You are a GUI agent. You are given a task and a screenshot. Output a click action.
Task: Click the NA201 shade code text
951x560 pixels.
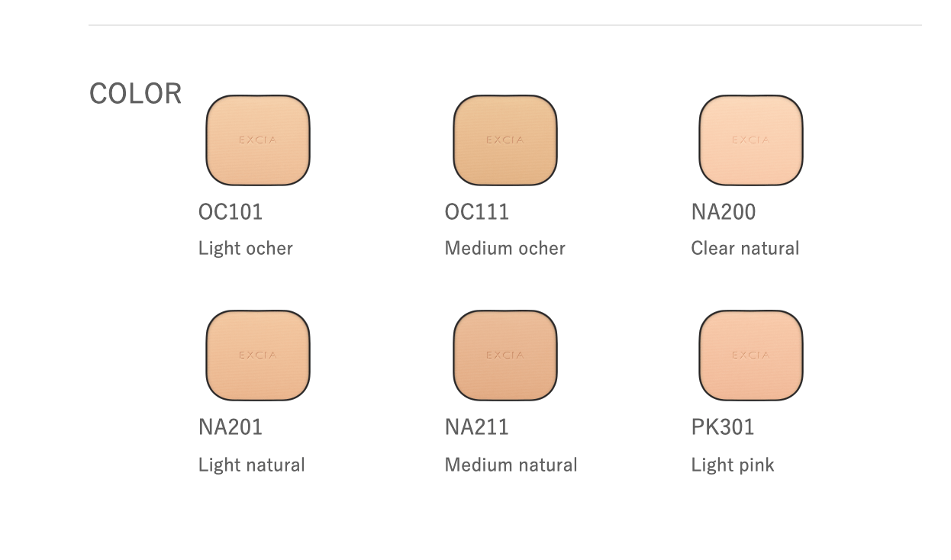click(230, 428)
